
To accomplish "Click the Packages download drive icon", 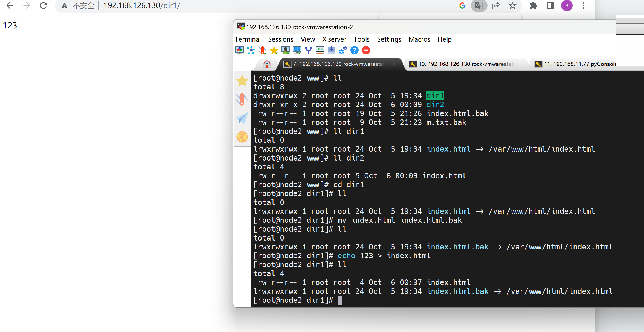I will pyautogui.click(x=331, y=50).
